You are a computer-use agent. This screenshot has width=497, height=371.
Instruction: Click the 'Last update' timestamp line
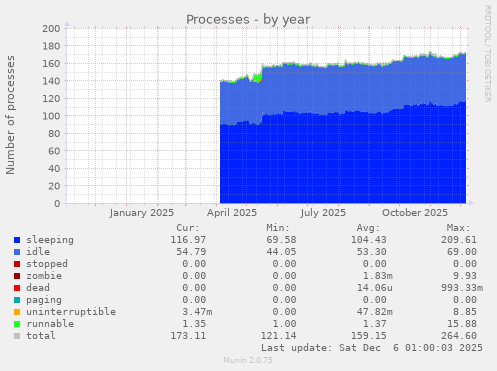click(372, 348)
